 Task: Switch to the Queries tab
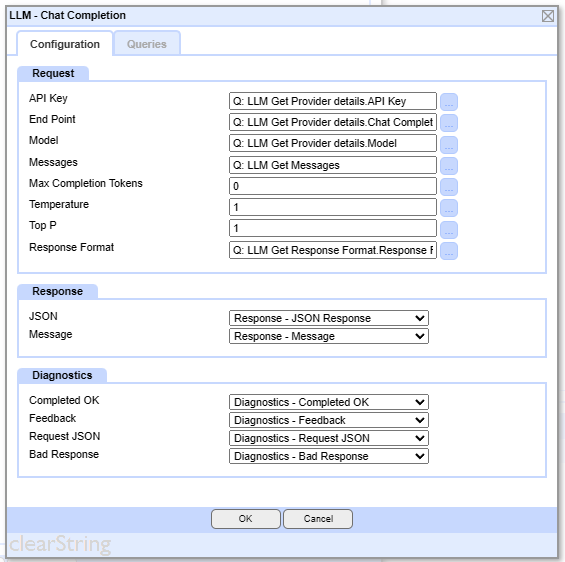[147, 44]
